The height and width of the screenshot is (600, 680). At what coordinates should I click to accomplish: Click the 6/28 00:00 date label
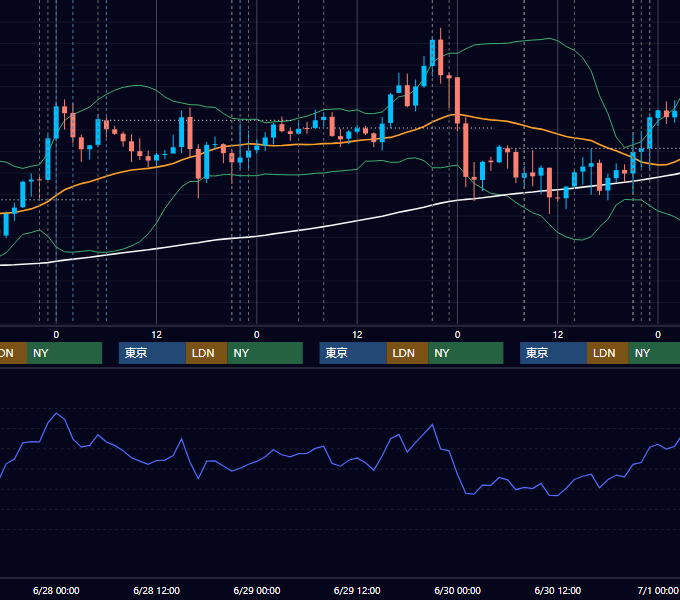pos(56,590)
